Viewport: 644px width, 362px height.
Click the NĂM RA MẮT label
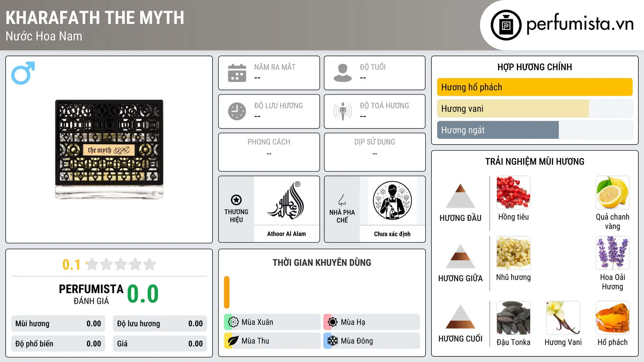[275, 67]
